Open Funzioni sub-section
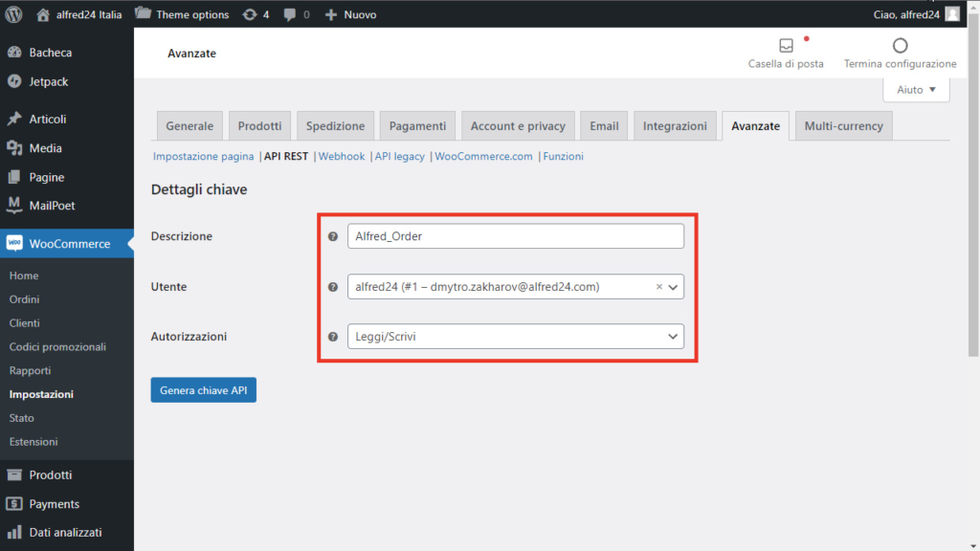 [563, 156]
